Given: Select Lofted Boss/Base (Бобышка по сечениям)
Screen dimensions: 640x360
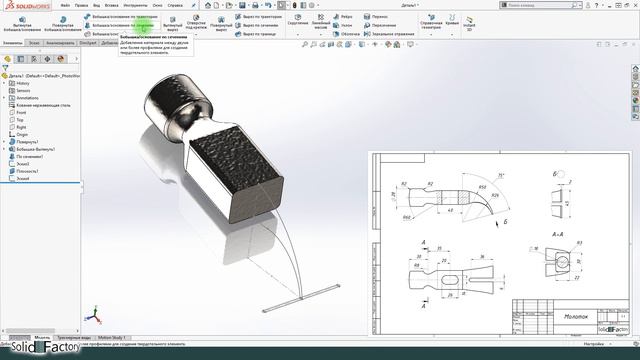Looking at the screenshot, I should (121, 25).
